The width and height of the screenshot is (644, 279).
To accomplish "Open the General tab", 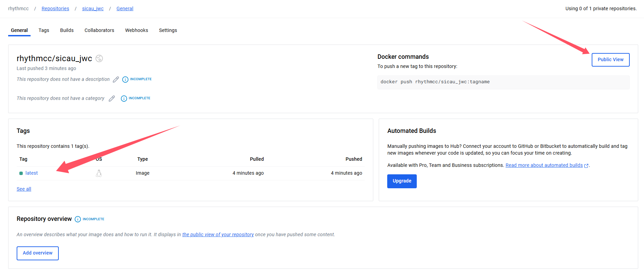I will pyautogui.click(x=19, y=30).
